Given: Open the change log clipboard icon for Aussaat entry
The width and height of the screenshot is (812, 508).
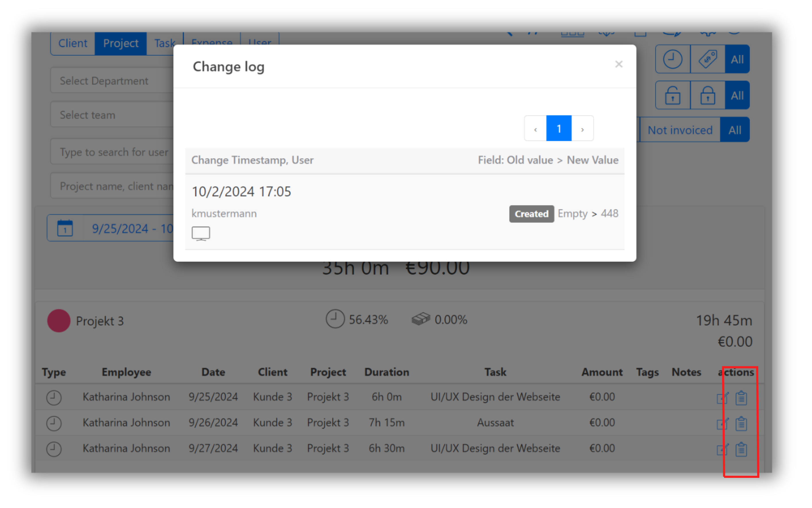Looking at the screenshot, I should click(741, 423).
